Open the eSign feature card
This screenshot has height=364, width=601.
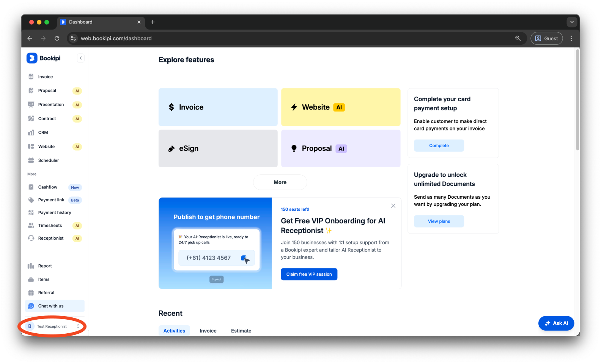218,148
